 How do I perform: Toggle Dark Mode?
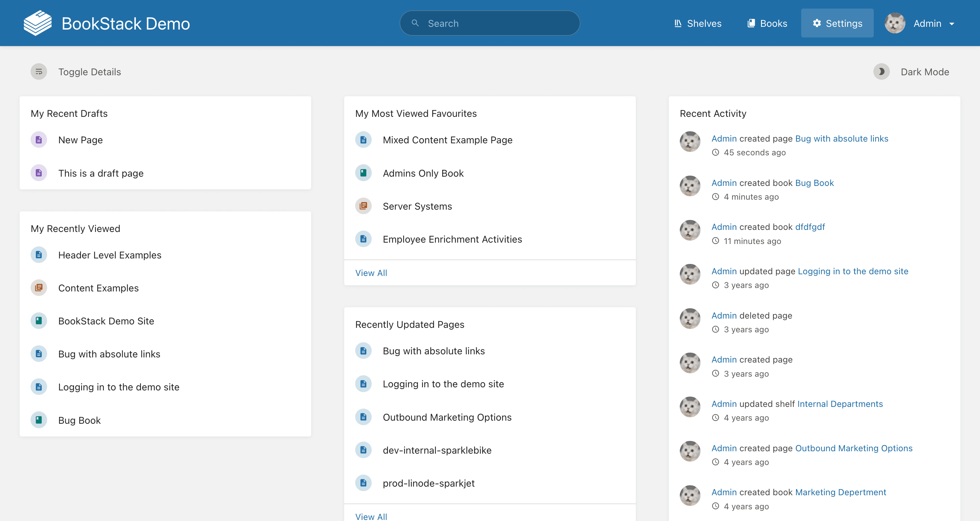tap(912, 71)
